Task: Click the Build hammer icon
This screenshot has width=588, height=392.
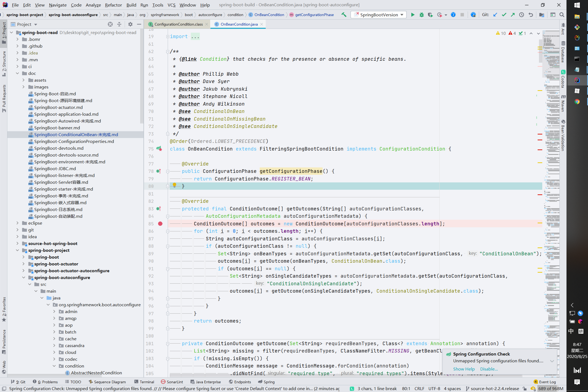Action: tap(344, 15)
